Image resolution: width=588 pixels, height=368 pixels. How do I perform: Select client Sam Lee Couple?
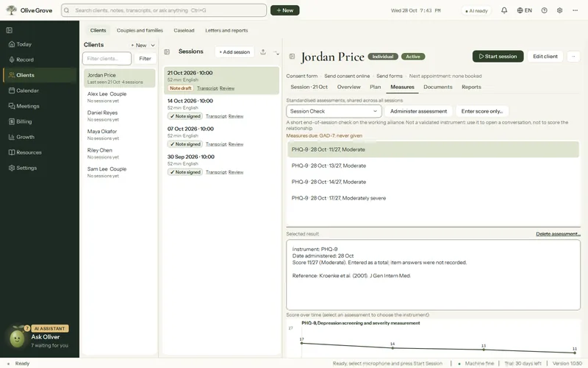click(119, 172)
